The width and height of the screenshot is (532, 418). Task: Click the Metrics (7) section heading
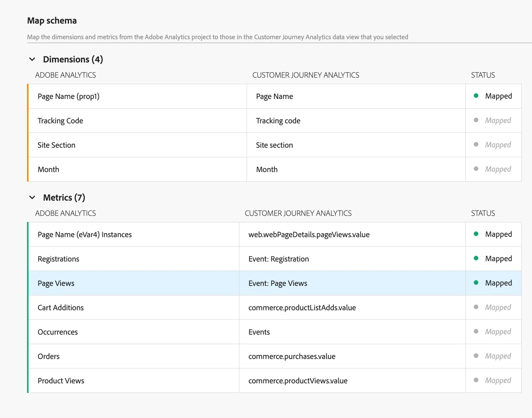(64, 198)
